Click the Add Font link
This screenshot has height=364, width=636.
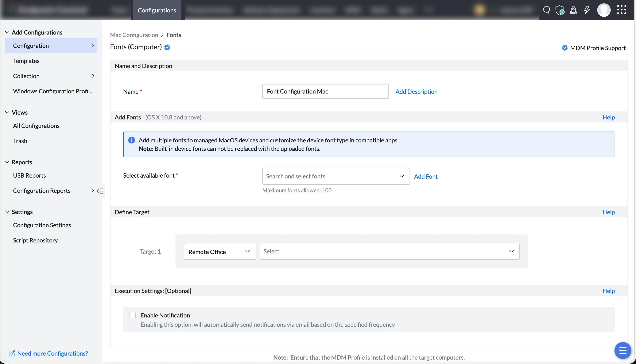coord(426,177)
